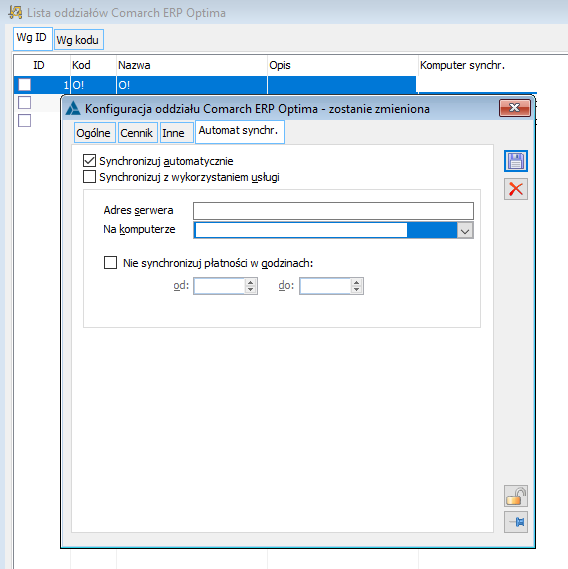
Task: Pin the window with the pushpin icon
Action: (516, 522)
